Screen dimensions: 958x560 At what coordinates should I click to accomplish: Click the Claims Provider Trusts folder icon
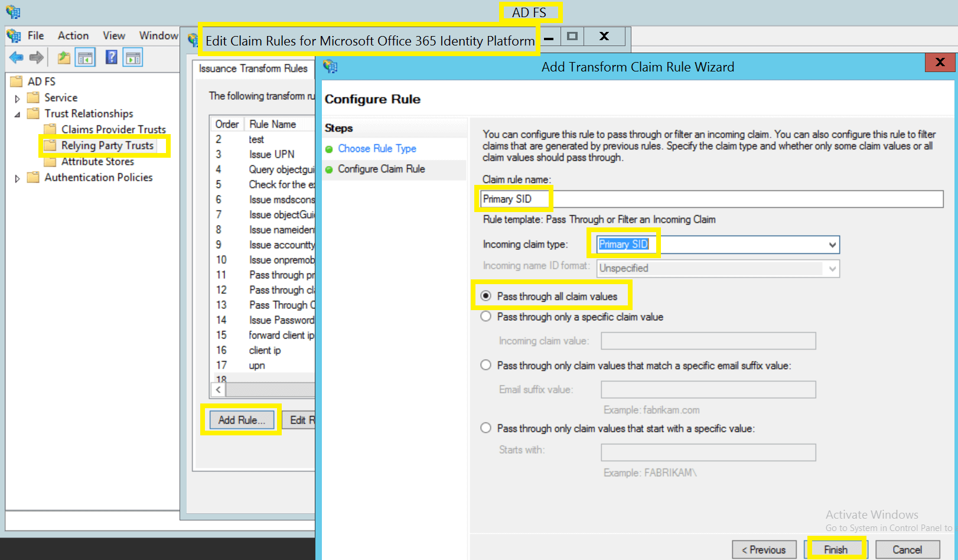50,129
